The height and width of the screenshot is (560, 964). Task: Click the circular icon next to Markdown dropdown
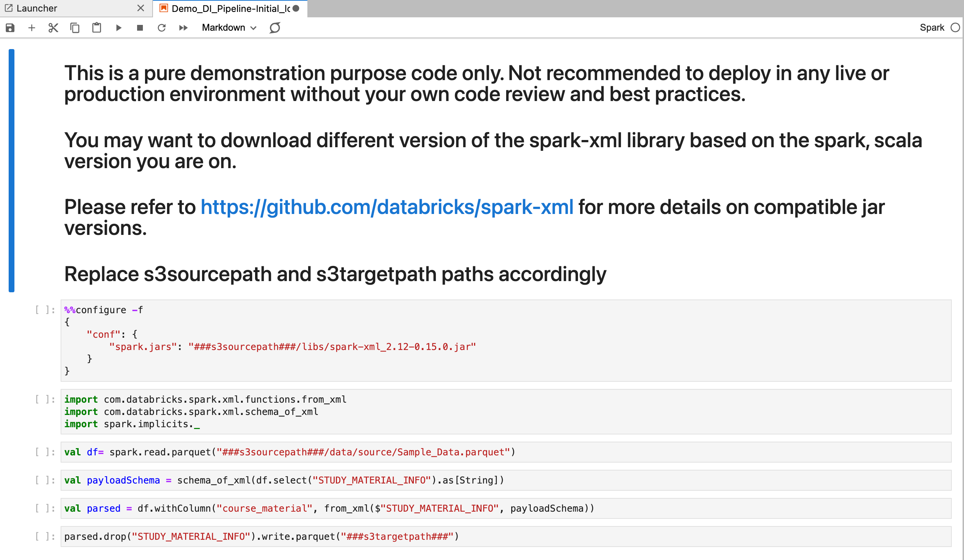275,27
